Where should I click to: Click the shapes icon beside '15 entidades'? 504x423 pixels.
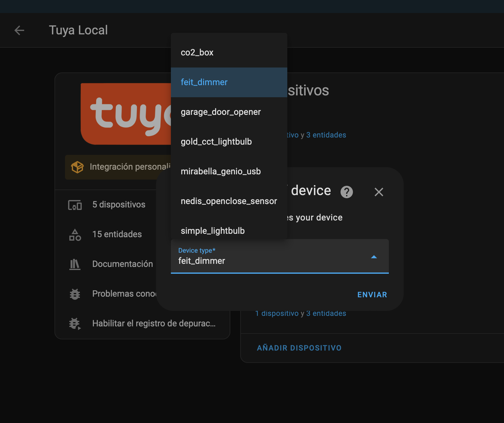pos(75,234)
